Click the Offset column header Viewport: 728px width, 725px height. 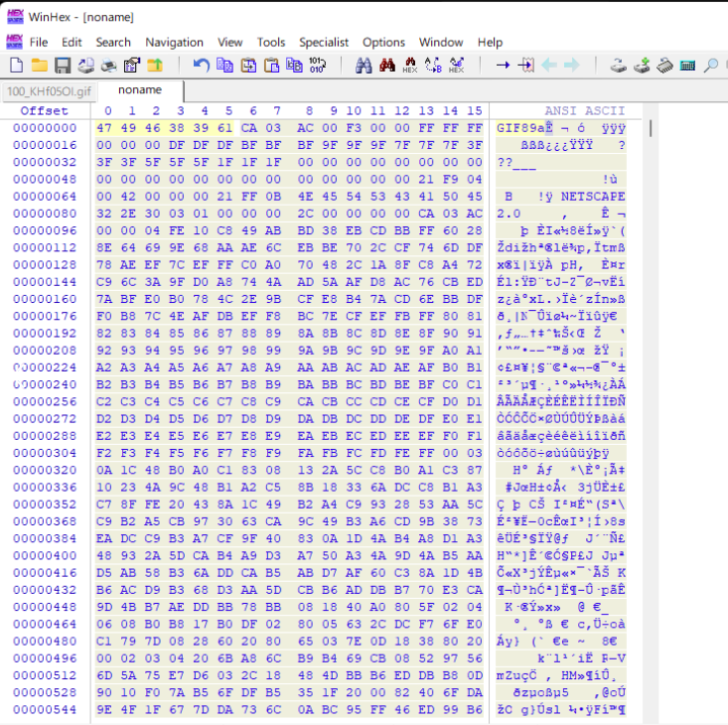tap(45, 110)
